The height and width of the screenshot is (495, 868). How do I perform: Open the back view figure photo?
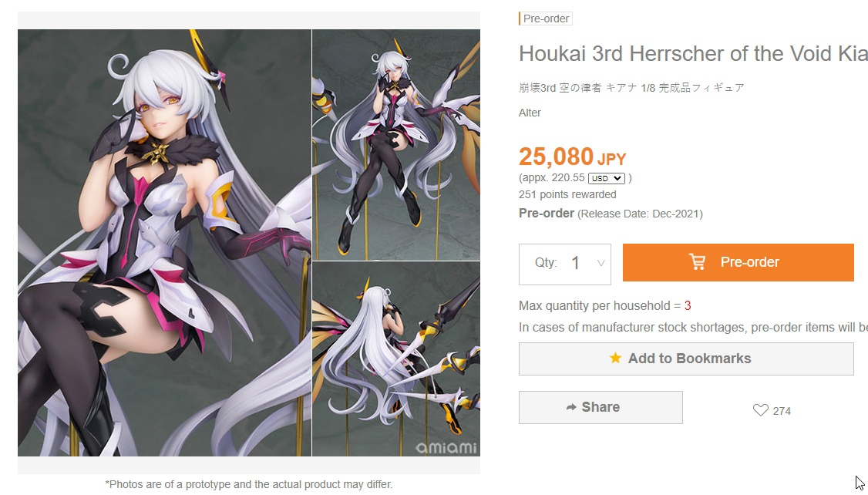pos(396,359)
